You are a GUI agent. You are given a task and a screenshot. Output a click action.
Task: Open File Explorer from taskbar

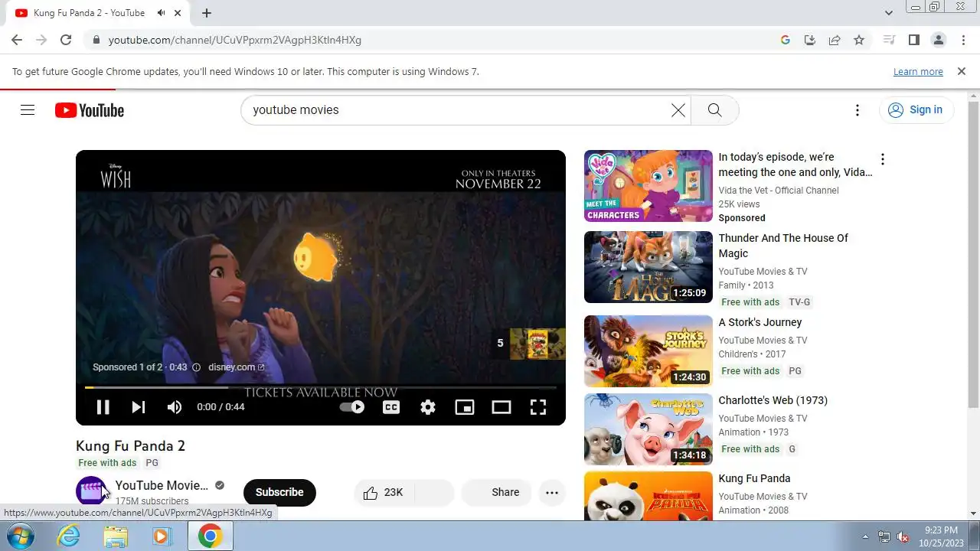click(x=116, y=536)
